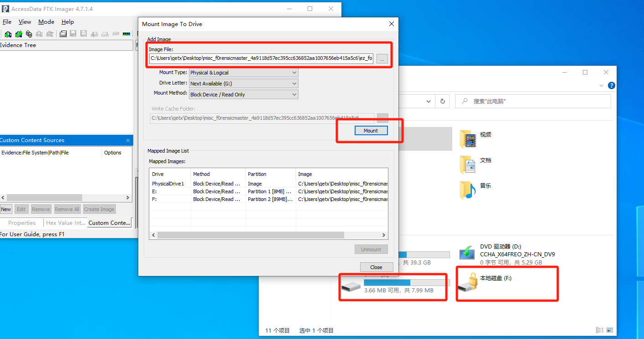Switch to Custom Content tab
Image resolution: width=644 pixels, height=339 pixels.
point(110,223)
